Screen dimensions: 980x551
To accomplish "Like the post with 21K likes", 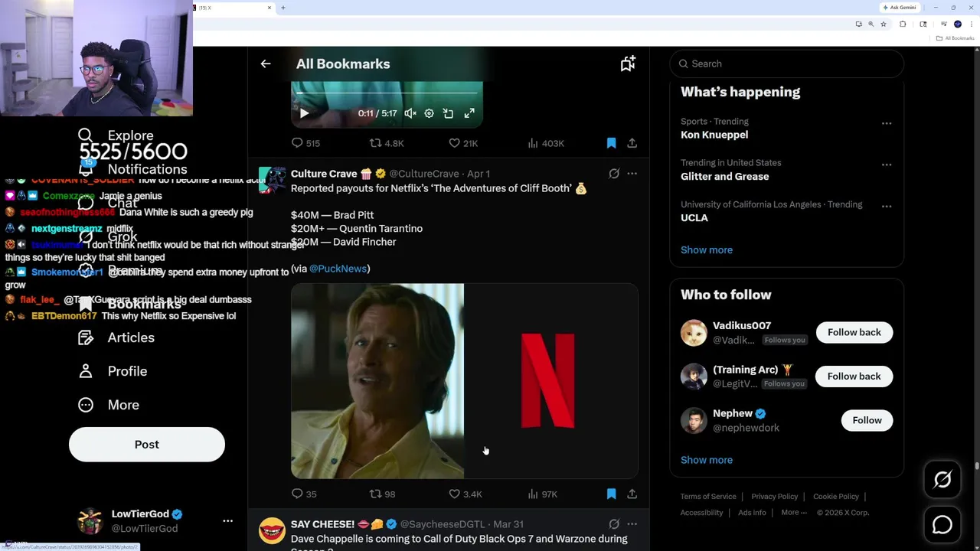I will tap(463, 143).
